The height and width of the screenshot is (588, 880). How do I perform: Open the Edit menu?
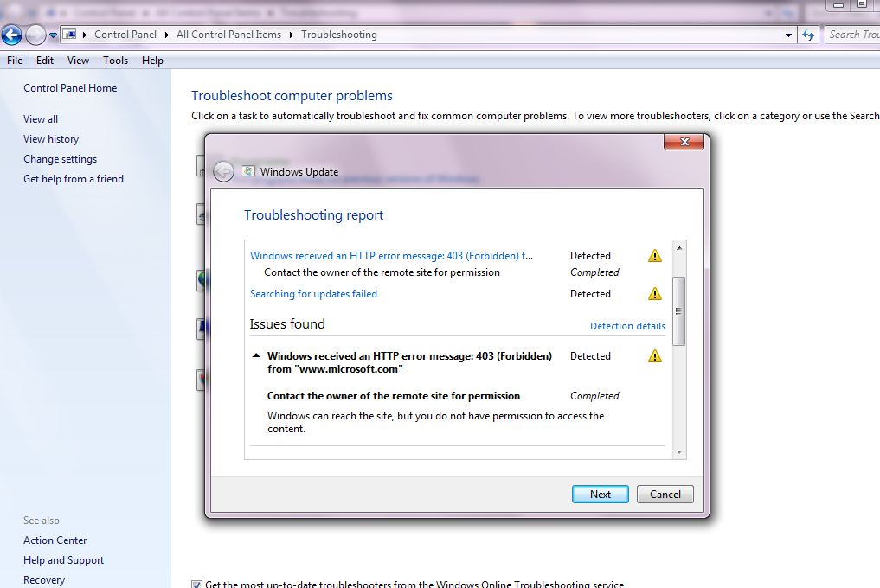45,60
